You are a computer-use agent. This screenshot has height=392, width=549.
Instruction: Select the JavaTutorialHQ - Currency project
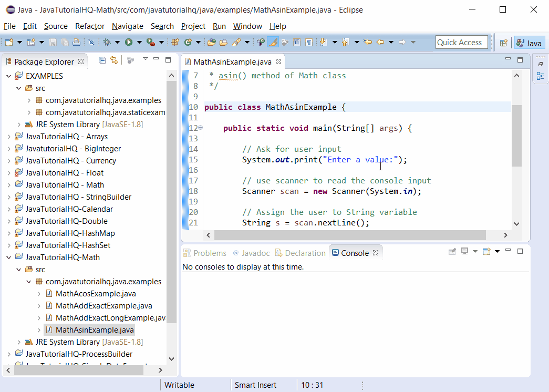click(x=71, y=161)
